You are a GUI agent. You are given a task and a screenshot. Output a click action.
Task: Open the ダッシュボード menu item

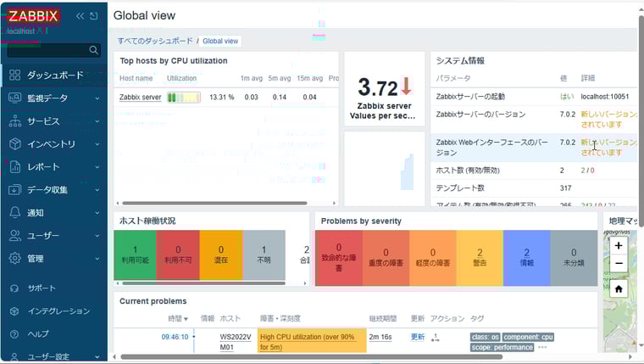[x=53, y=75]
